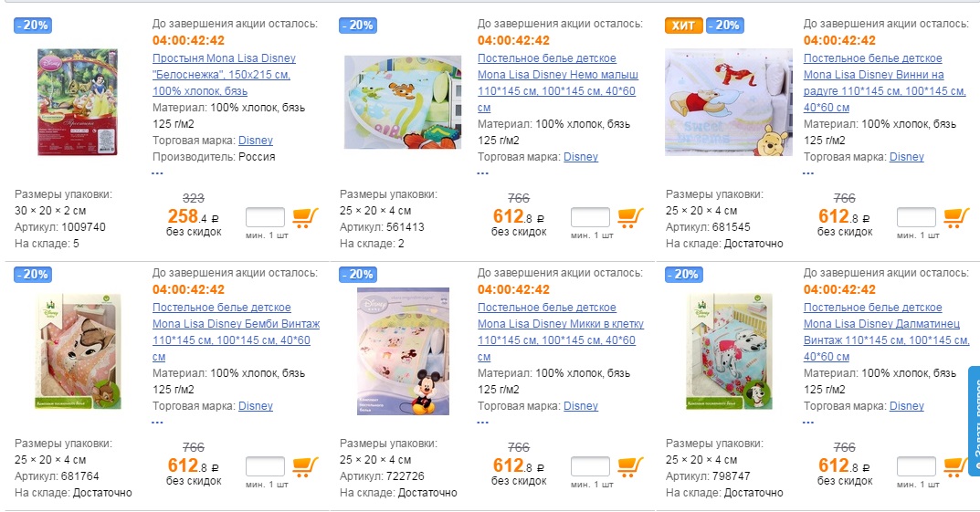The height and width of the screenshot is (512, 980).
Task: Open the Белоснежка product thumbnail
Action: 78,102
